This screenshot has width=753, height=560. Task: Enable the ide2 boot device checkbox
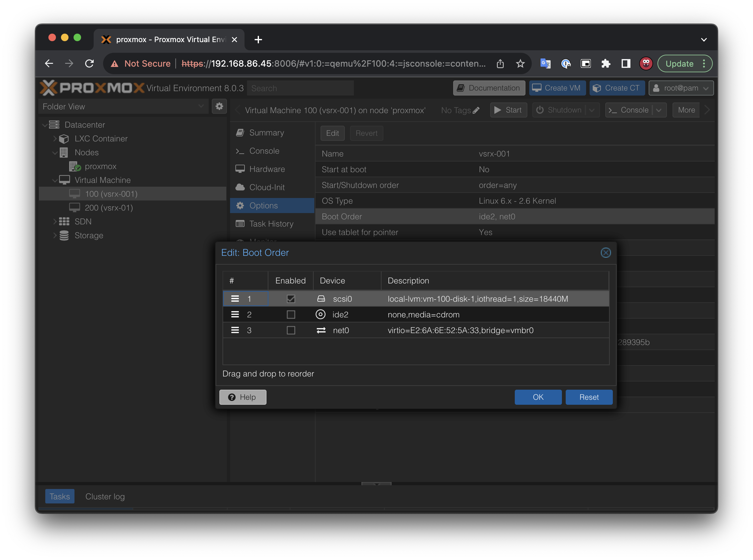(x=291, y=315)
